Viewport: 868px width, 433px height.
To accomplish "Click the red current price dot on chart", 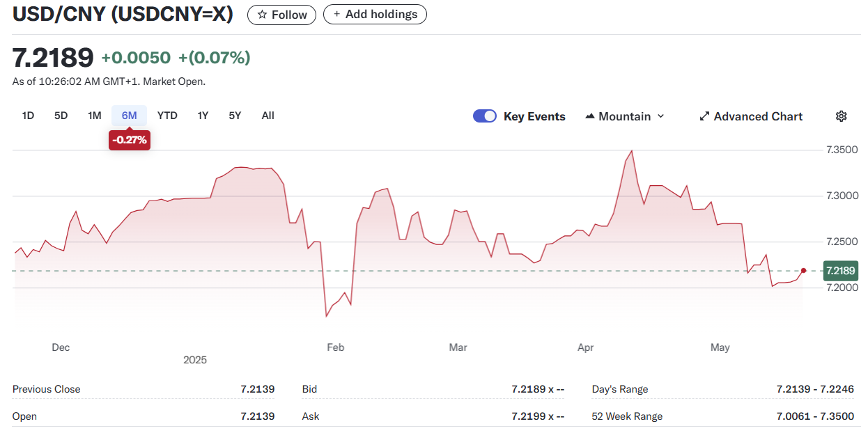I will pos(804,271).
